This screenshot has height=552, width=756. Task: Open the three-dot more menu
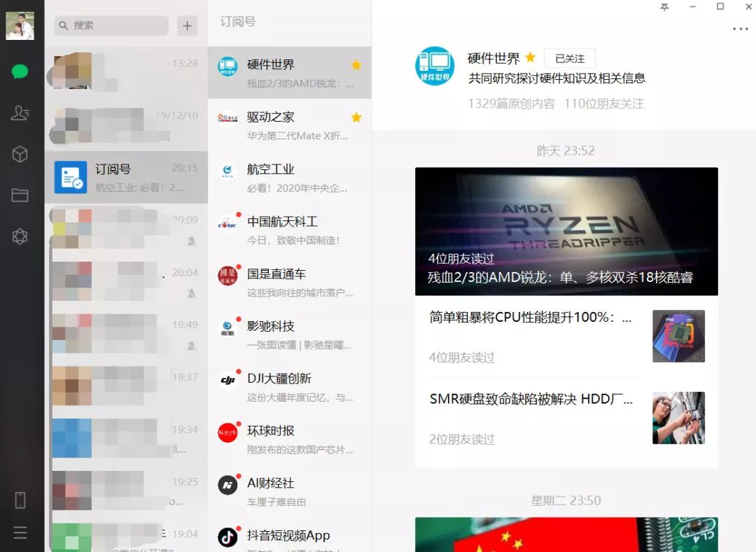point(740,28)
